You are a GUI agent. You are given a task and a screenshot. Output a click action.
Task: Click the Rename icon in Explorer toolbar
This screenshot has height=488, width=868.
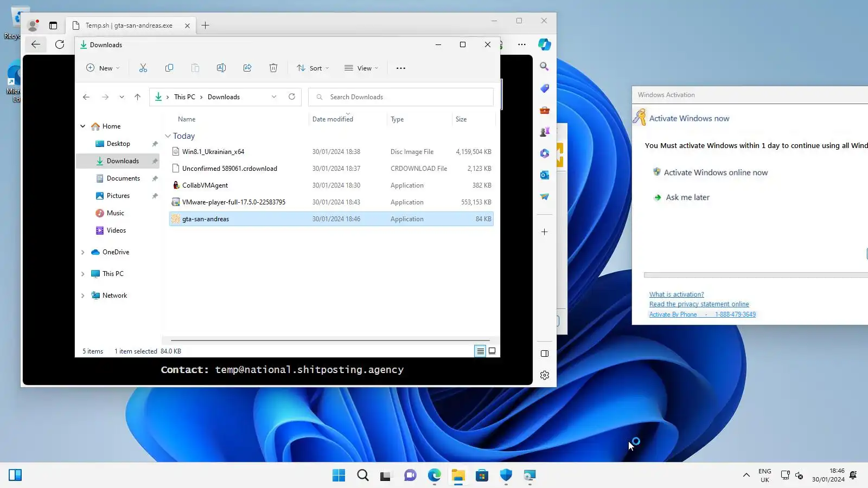coord(221,68)
